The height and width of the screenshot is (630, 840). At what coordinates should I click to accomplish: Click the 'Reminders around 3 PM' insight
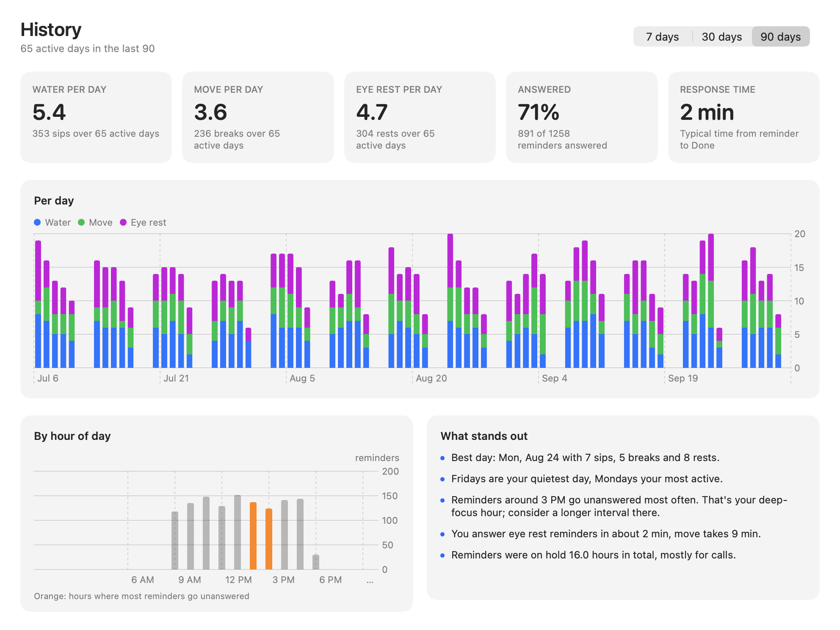[619, 506]
